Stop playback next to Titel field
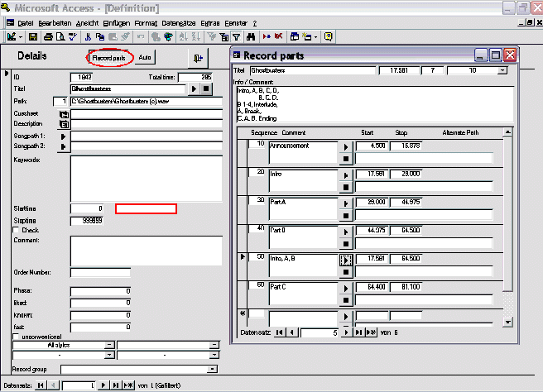 click(207, 88)
